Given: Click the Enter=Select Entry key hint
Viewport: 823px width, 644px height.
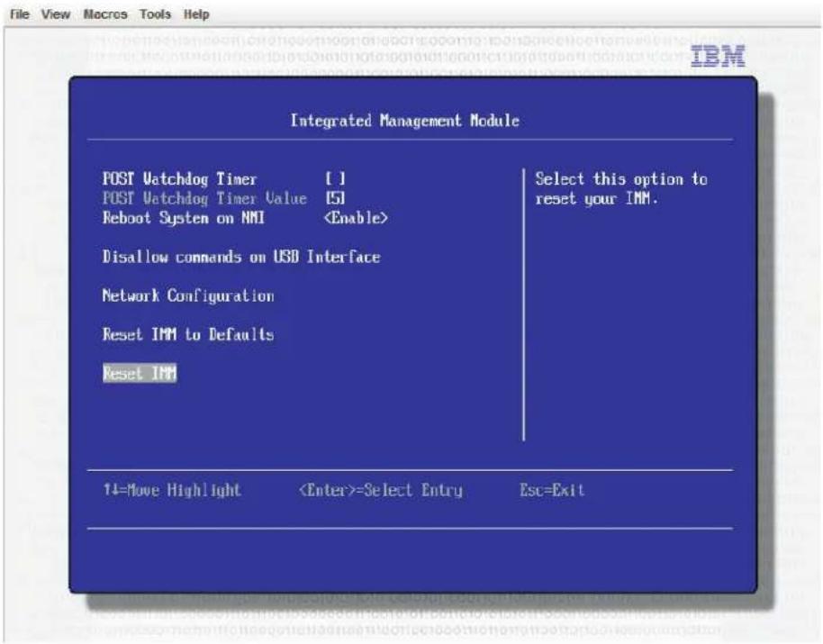Looking at the screenshot, I should click(x=381, y=490).
